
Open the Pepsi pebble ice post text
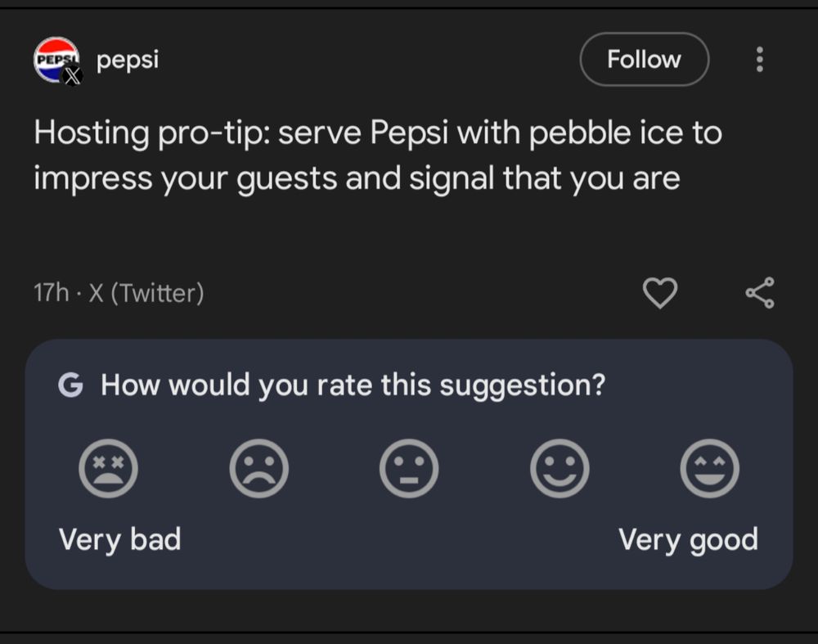pos(377,132)
